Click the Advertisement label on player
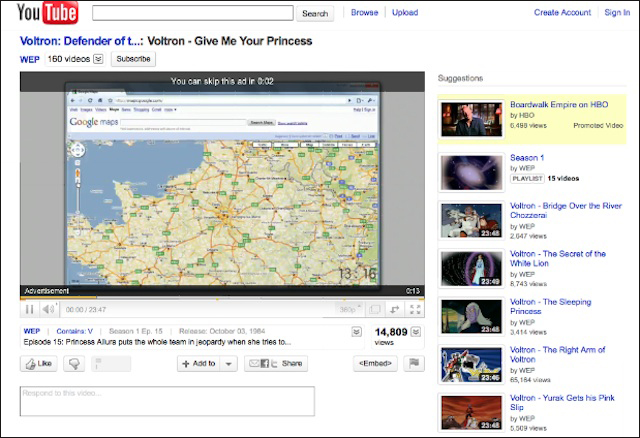 click(47, 291)
